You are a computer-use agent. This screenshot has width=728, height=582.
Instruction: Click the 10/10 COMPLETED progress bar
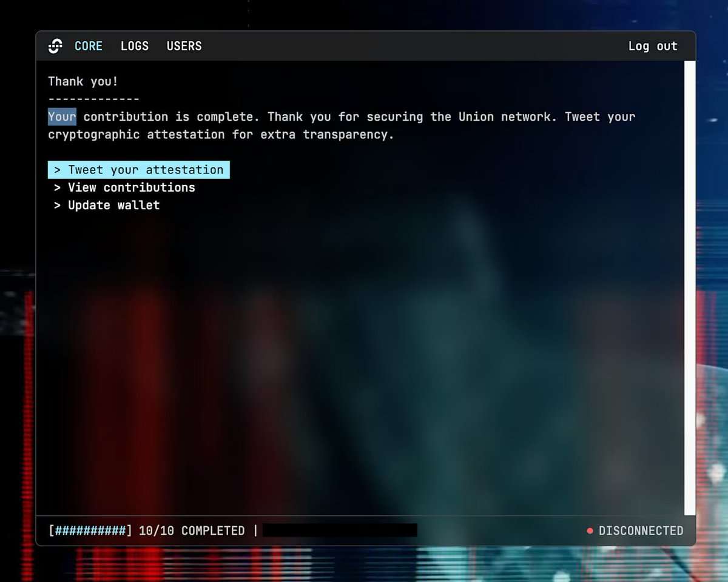click(90, 530)
